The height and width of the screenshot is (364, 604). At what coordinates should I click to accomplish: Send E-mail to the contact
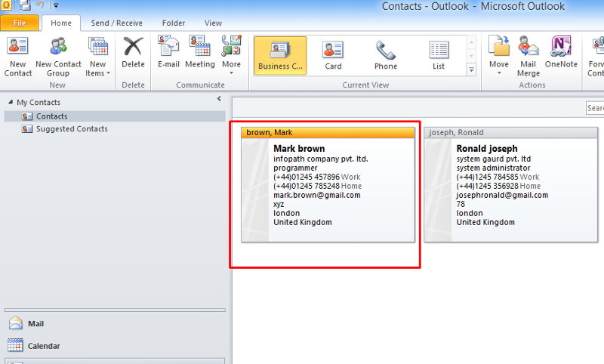coord(168,53)
